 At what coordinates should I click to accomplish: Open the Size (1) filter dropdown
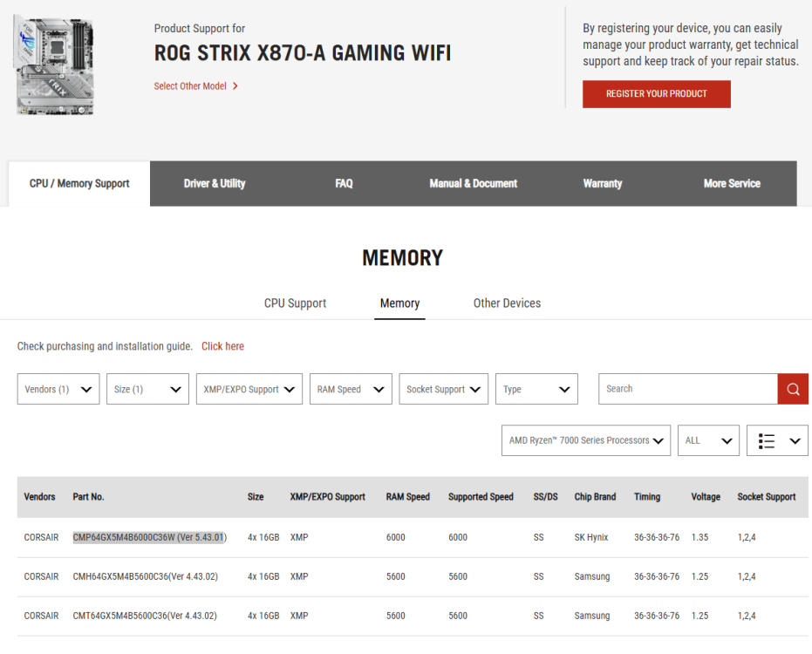147,389
